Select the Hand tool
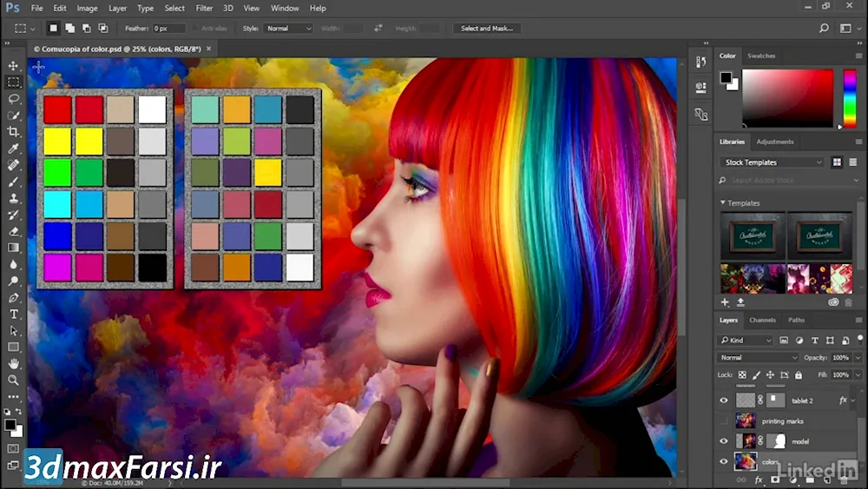 coord(13,363)
